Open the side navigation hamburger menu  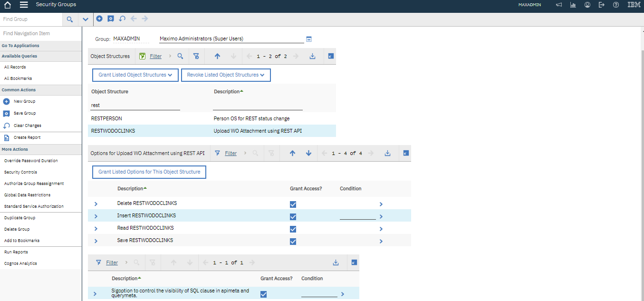(x=23, y=6)
